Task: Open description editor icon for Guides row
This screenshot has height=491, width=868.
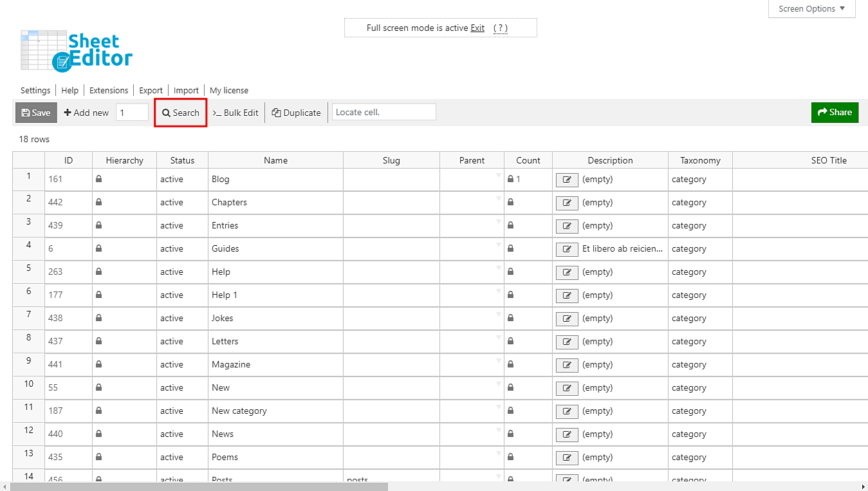Action: (x=566, y=249)
